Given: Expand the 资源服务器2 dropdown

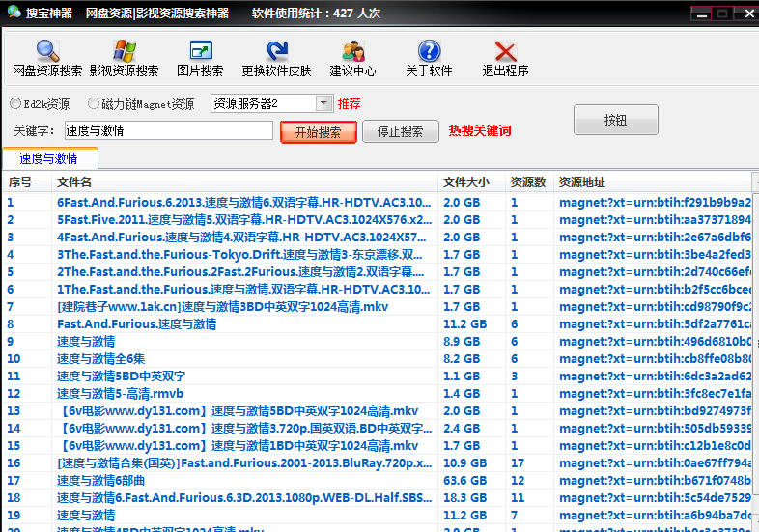Looking at the screenshot, I should tap(323, 103).
